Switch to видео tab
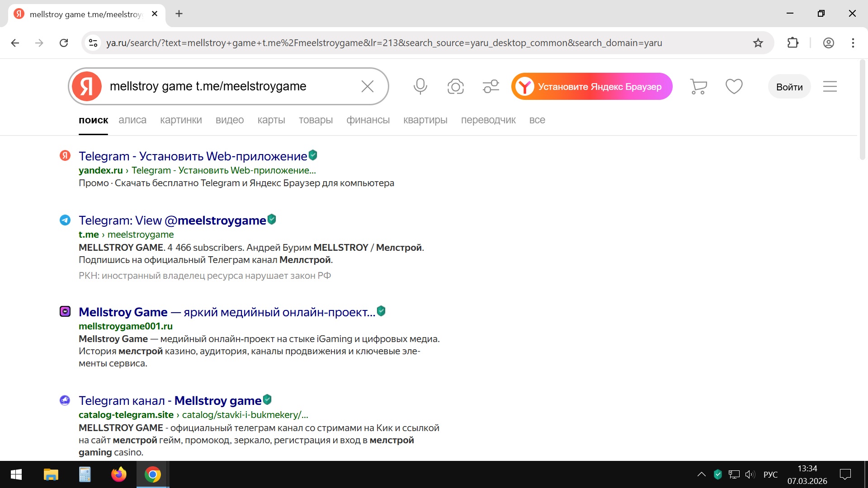This screenshot has width=868, height=488. pos(230,120)
